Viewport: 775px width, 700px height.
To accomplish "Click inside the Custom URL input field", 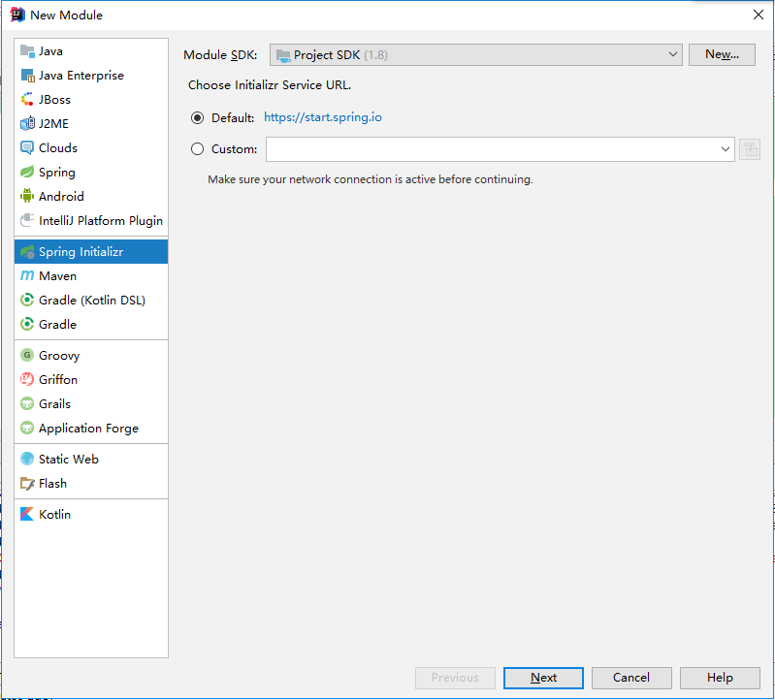I will pos(500,149).
